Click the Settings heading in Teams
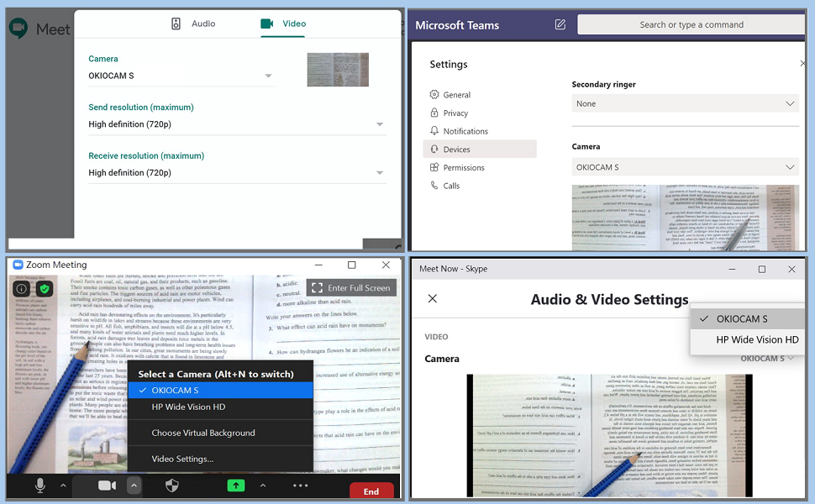 click(448, 65)
